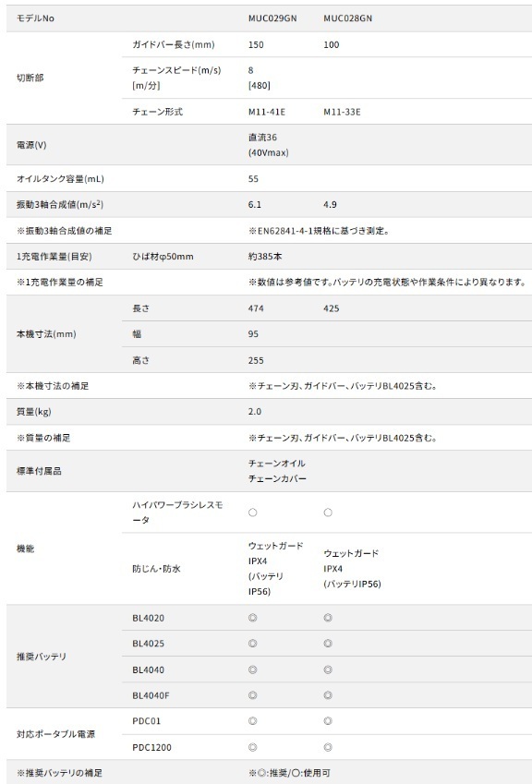Select oil tank capacity value 55

pos(253,178)
